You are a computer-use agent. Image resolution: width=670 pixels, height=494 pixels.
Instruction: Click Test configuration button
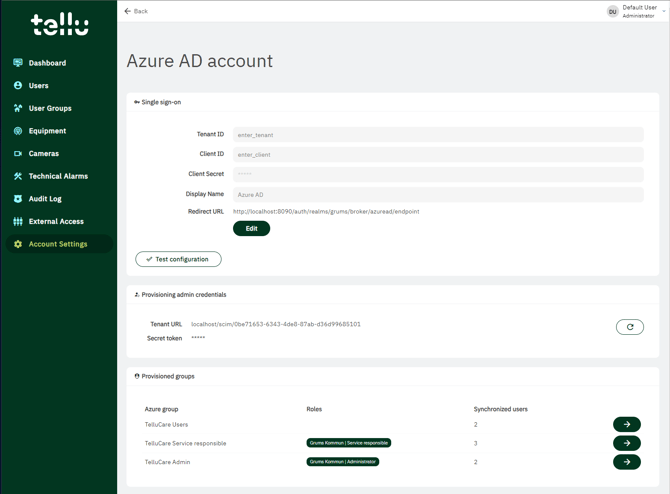178,259
